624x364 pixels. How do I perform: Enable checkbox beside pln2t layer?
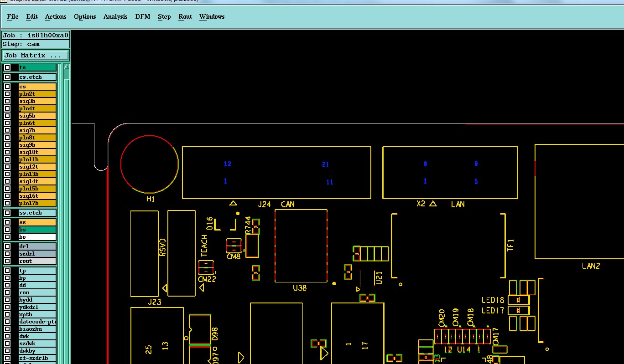pyautogui.click(x=7, y=94)
